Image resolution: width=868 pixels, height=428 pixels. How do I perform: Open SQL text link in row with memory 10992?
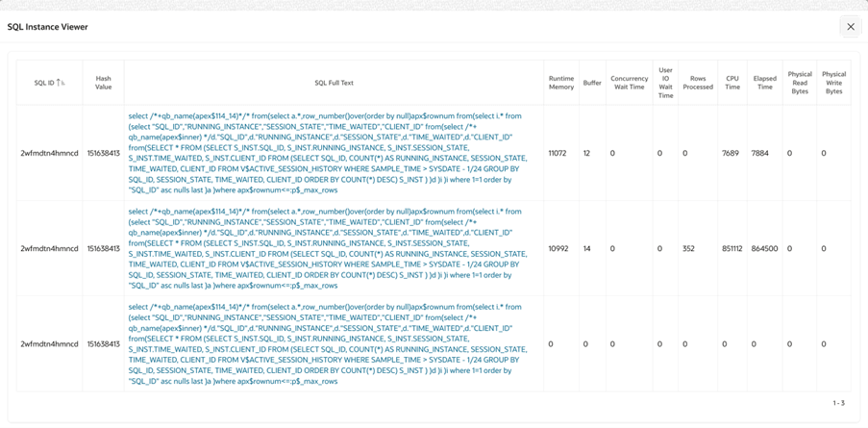tap(327, 248)
